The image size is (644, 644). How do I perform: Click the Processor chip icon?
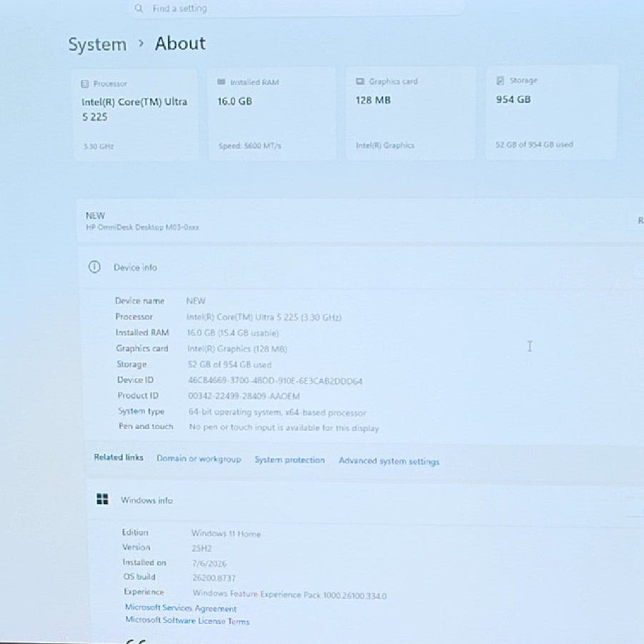click(x=85, y=84)
